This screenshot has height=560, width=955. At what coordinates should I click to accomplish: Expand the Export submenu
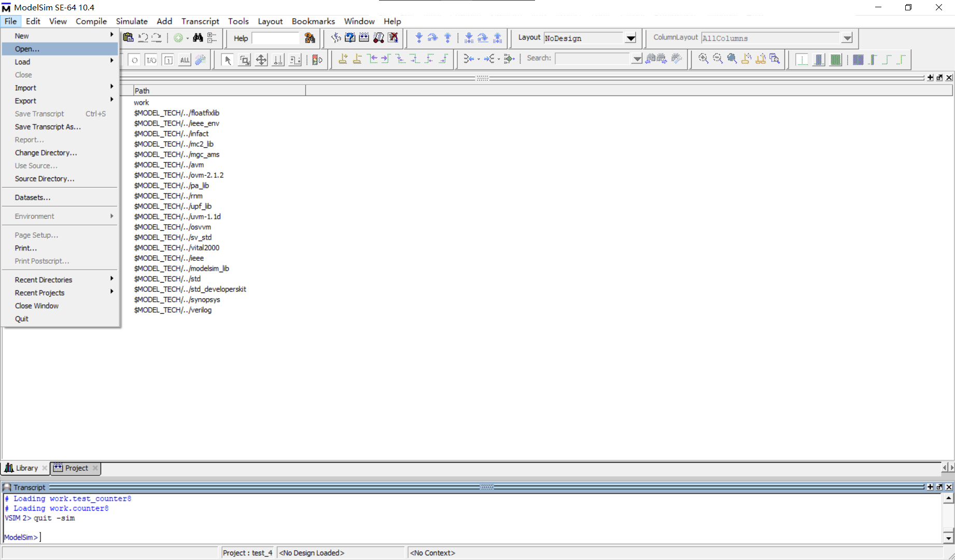60,101
